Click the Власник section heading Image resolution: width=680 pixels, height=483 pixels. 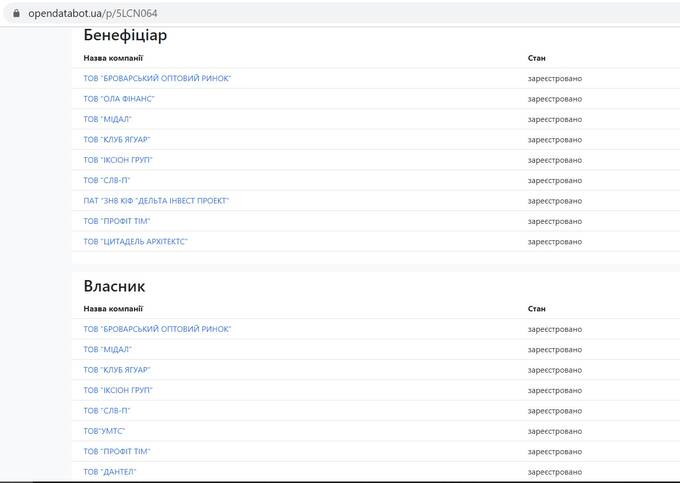coord(114,286)
